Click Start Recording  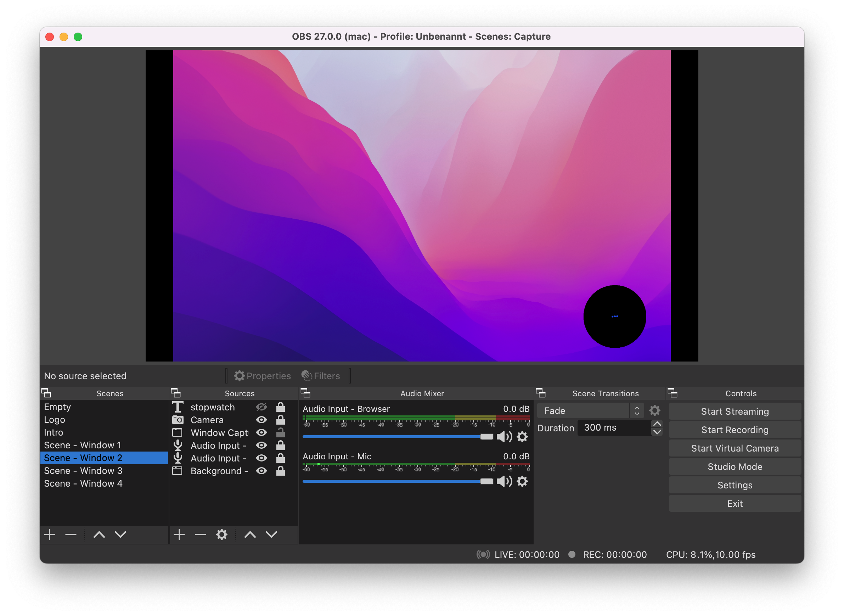(735, 430)
